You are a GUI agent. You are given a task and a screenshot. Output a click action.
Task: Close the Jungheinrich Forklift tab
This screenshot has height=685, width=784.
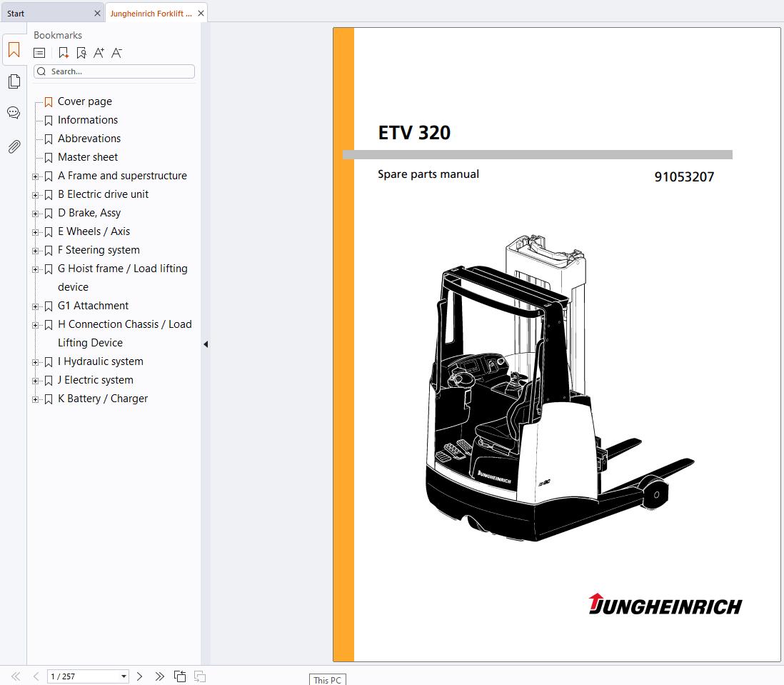(201, 14)
